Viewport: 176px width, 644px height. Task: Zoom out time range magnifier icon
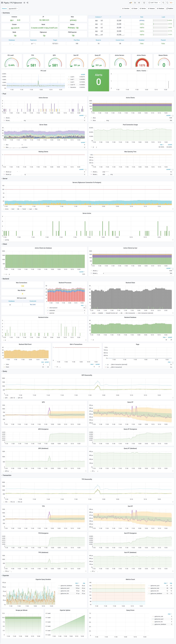click(163, 3)
